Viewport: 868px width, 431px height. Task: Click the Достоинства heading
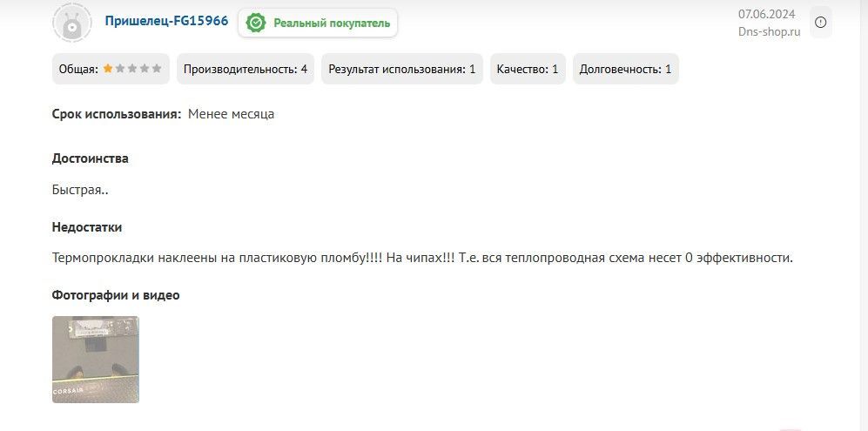click(91, 158)
